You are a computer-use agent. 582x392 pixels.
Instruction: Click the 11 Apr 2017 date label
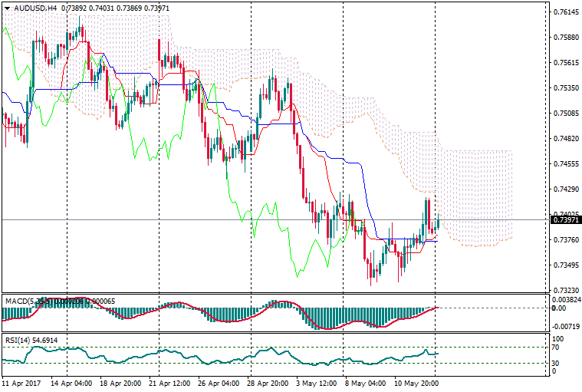(x=21, y=380)
